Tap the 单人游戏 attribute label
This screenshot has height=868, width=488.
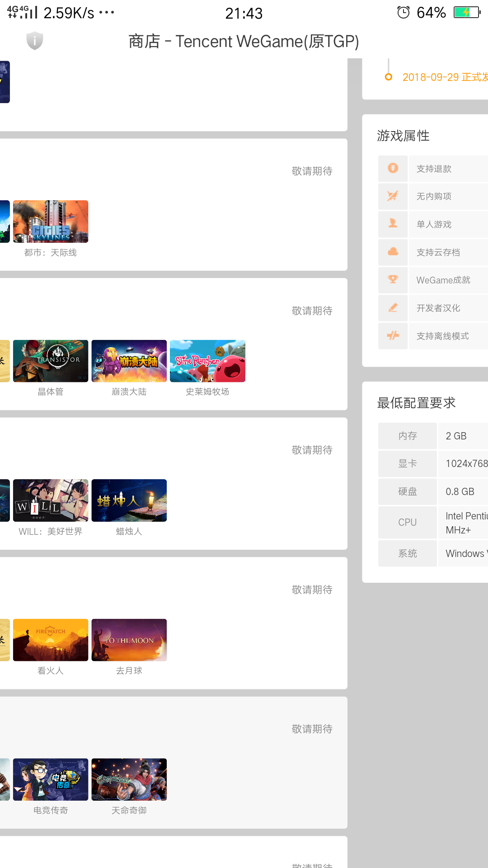(x=434, y=224)
